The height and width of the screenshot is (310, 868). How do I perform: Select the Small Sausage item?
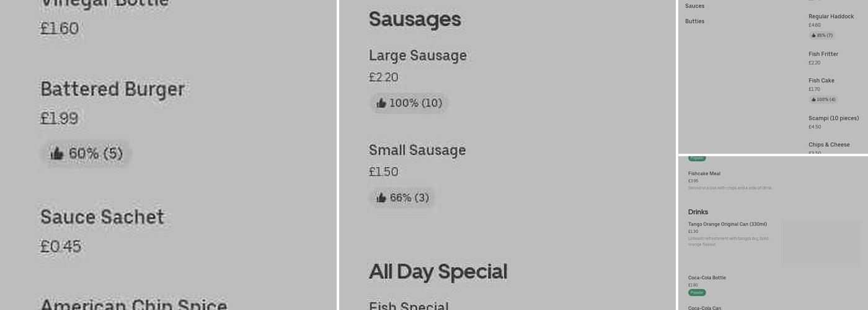point(417,150)
